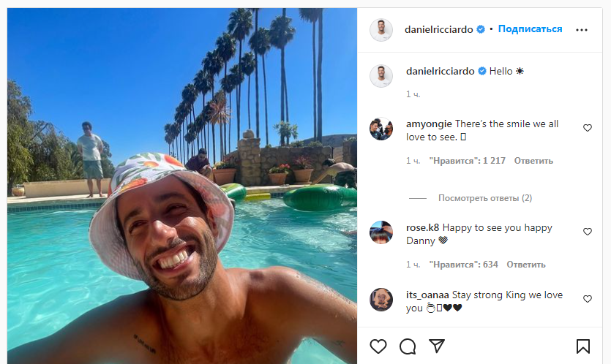Image resolution: width=611 pixels, height=364 pixels.
Task: Expand Посмотреть ответы (2) replies
Action: (484, 198)
